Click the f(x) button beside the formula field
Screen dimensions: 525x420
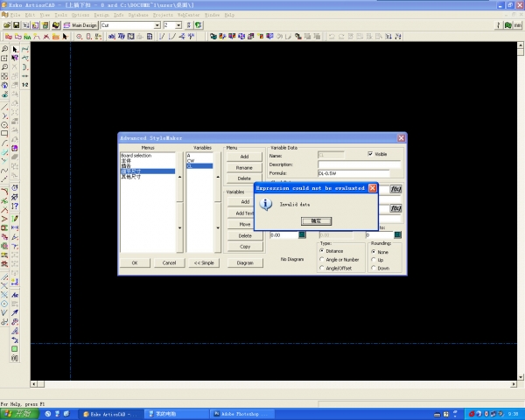pyautogui.click(x=395, y=189)
